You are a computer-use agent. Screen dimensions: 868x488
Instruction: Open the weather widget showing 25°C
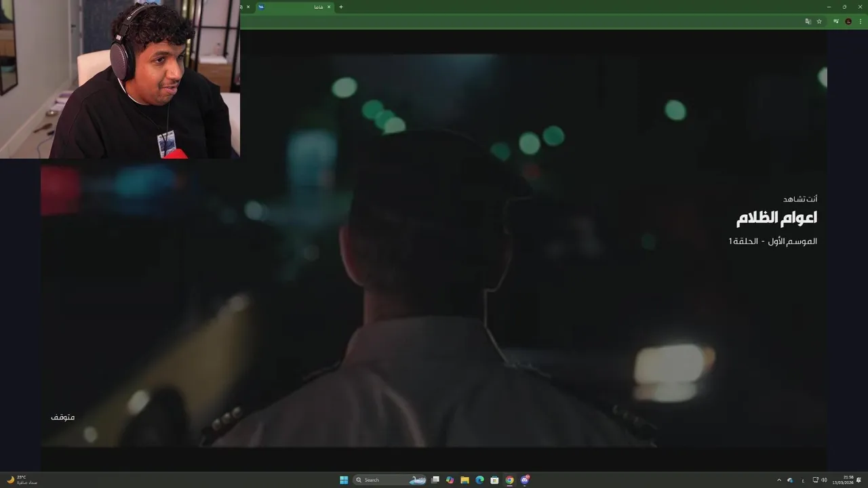(22, 480)
